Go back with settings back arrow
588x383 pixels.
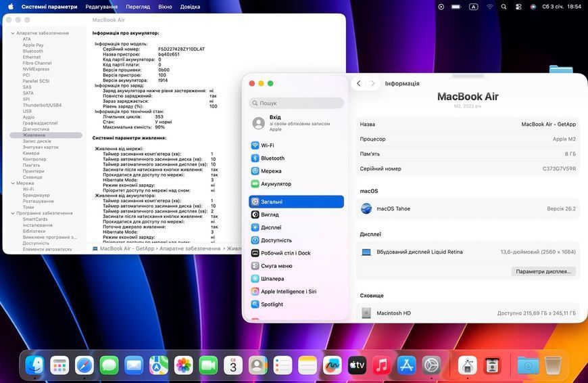[358, 83]
